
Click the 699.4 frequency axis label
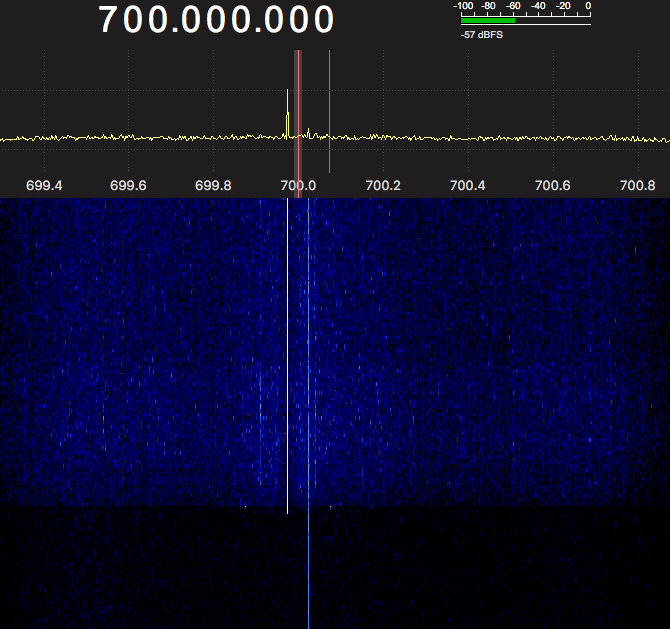coord(44,185)
